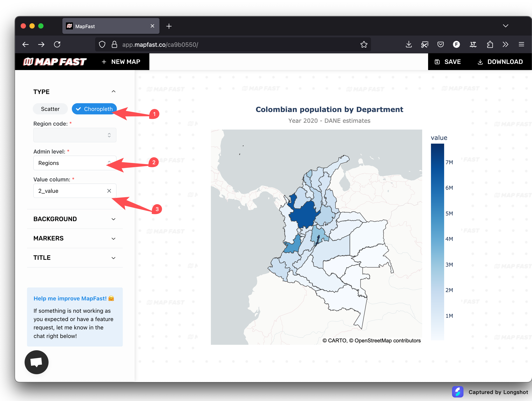Click the plus icon beside NEW MAP
The image size is (532, 401).
coord(104,62)
